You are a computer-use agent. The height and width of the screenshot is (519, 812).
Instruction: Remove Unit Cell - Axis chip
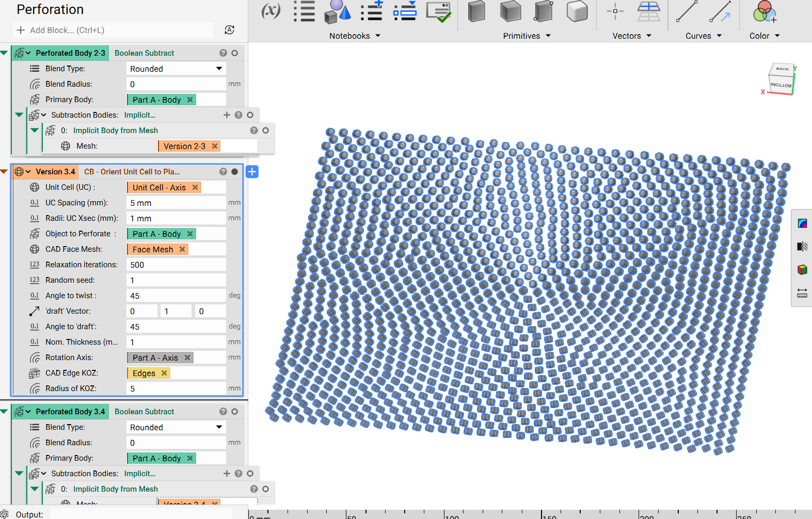(x=195, y=187)
